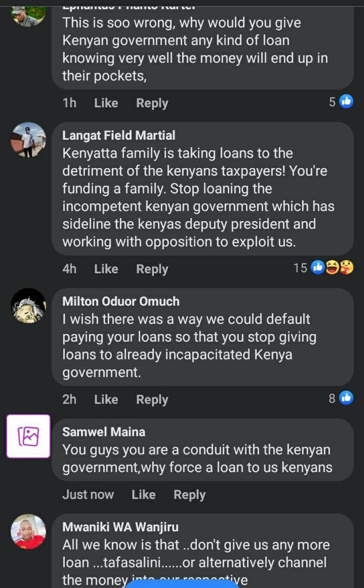Viewport: 364px width, 588px height.
Task: Open Langat Field Martial's profile picture
Action: coord(28,140)
